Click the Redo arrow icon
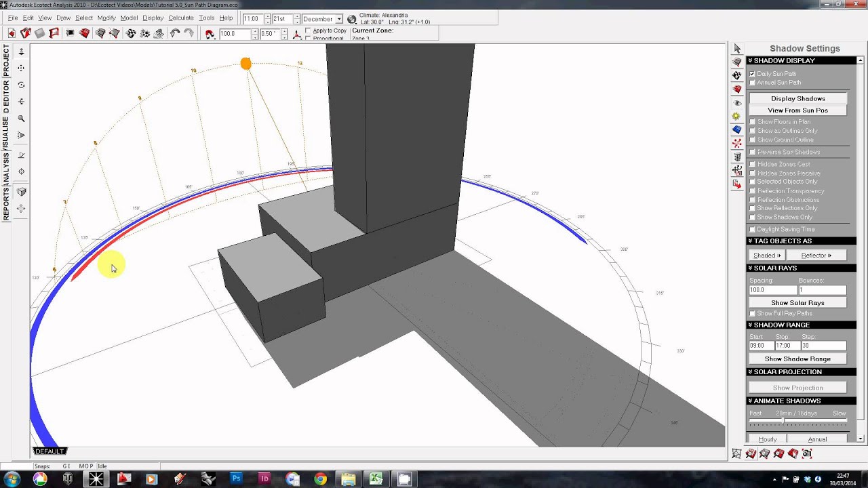Image resolution: width=868 pixels, height=488 pixels. click(189, 33)
